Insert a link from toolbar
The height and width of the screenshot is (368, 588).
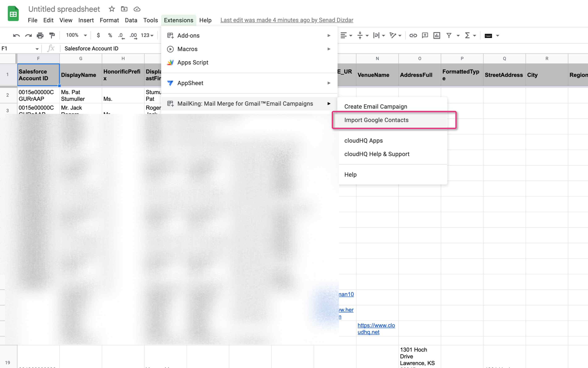[x=413, y=35]
